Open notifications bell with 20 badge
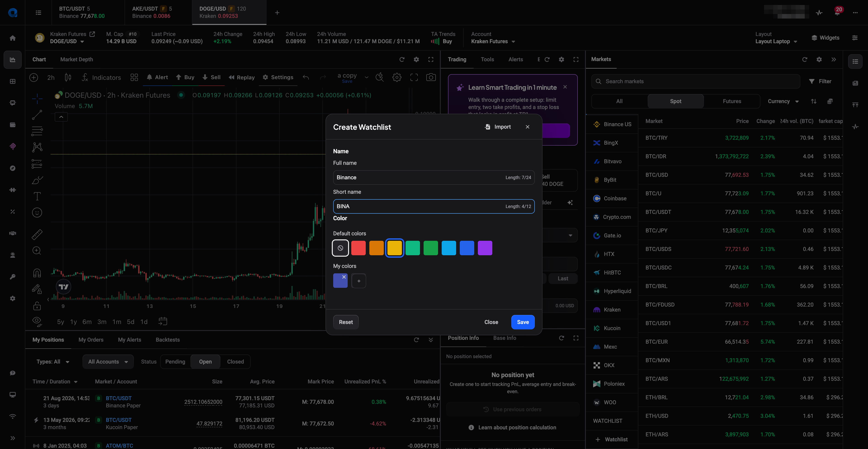This screenshot has height=449, width=868. point(837,12)
